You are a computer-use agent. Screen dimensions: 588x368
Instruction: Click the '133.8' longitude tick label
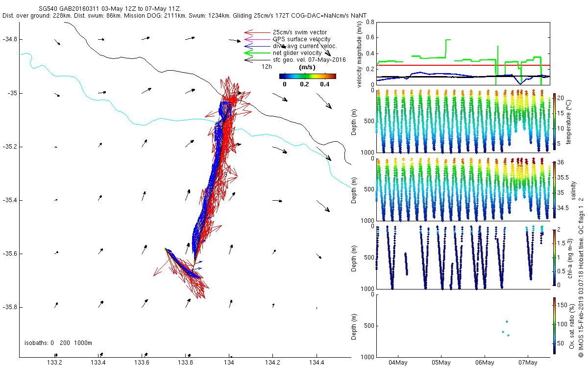pos(185,363)
